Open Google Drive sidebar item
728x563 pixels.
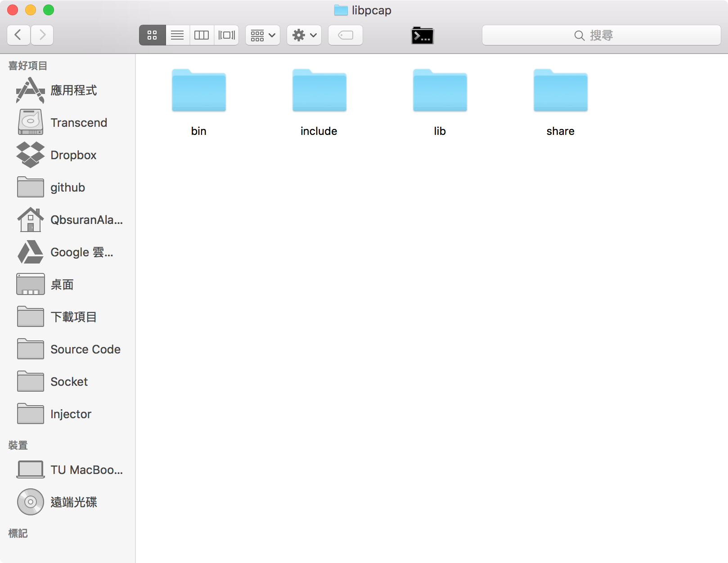(81, 252)
